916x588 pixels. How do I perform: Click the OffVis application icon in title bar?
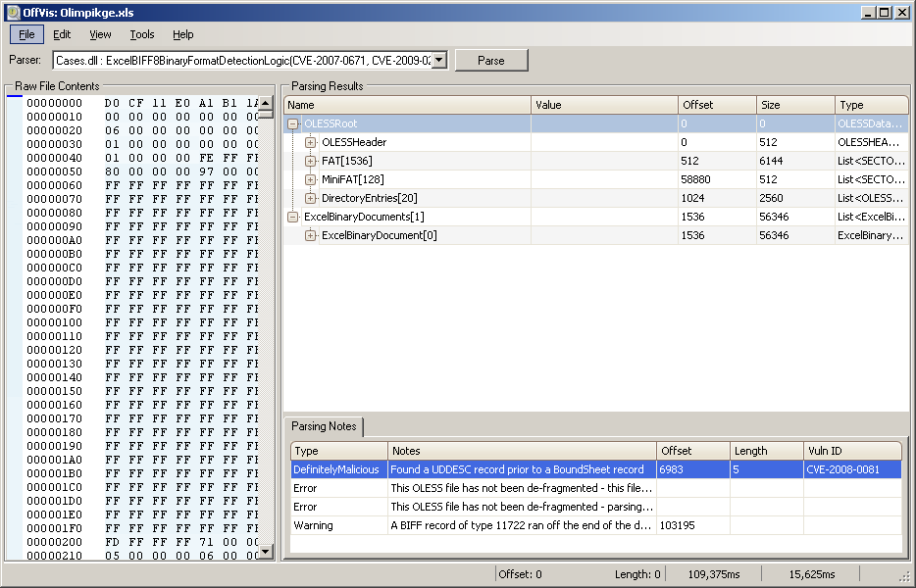(x=12, y=12)
